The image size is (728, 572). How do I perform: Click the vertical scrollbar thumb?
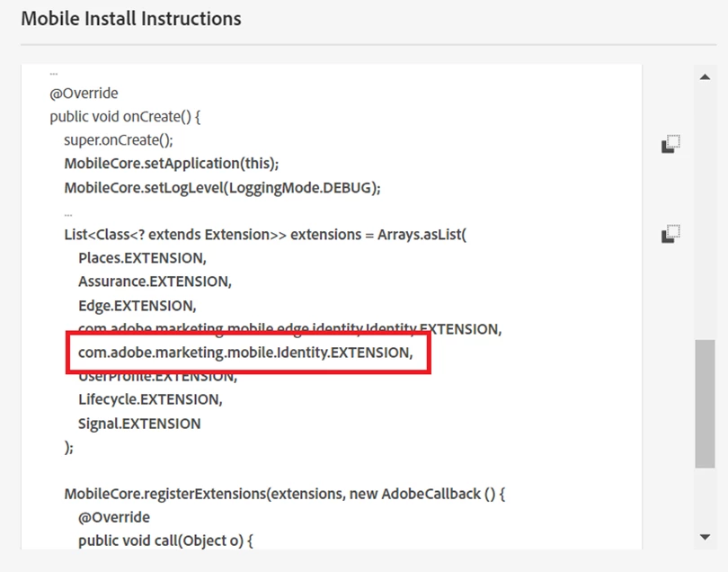pyautogui.click(x=705, y=404)
